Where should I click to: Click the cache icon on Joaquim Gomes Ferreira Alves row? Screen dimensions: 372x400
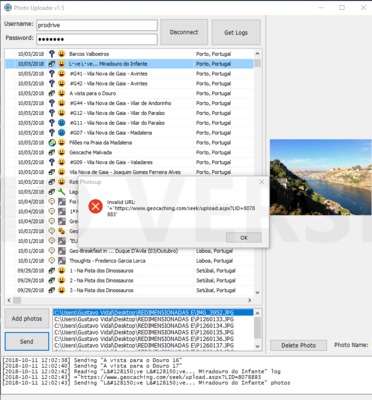click(x=52, y=172)
